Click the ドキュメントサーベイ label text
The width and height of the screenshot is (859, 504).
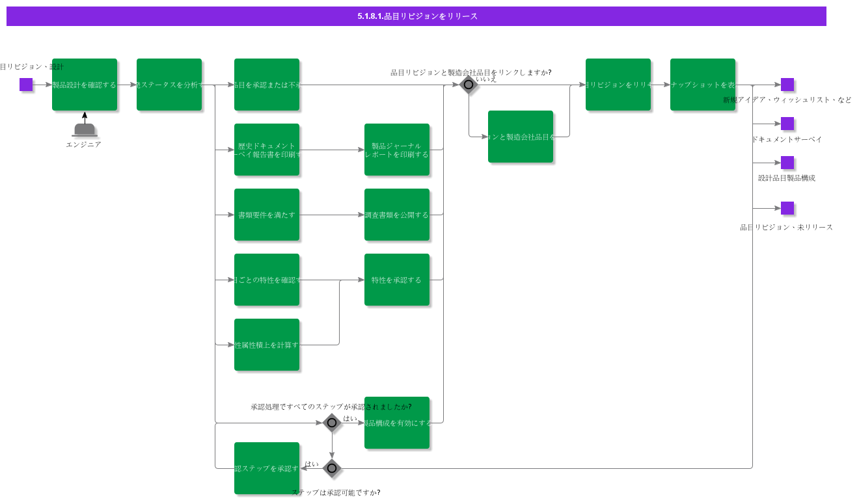coord(787,139)
